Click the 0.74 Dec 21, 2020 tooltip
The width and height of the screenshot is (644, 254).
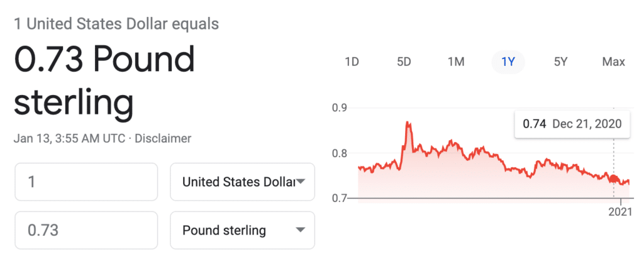(572, 124)
